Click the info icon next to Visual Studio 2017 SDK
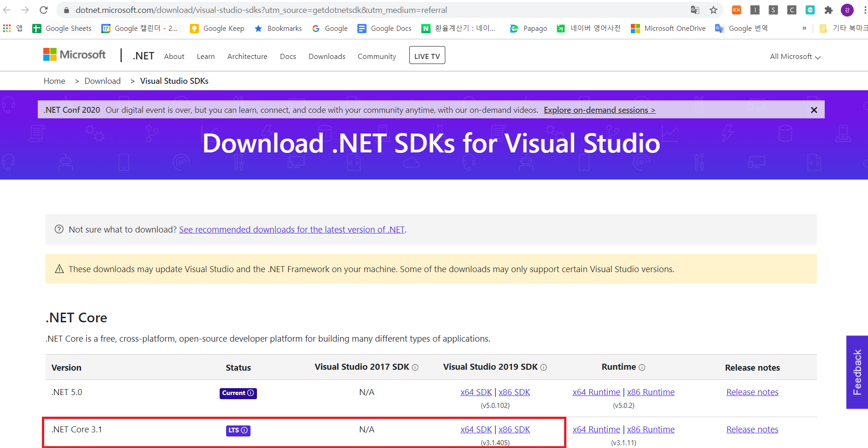 [415, 367]
